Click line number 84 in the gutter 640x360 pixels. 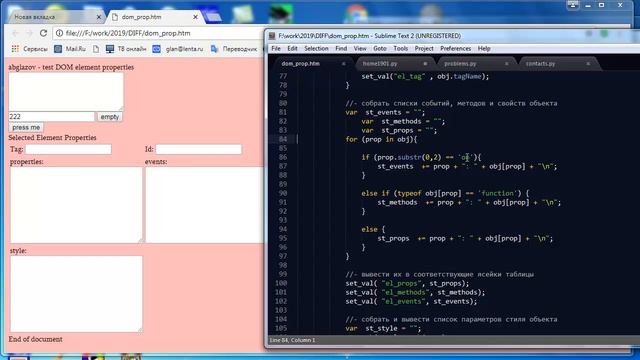tap(283, 139)
